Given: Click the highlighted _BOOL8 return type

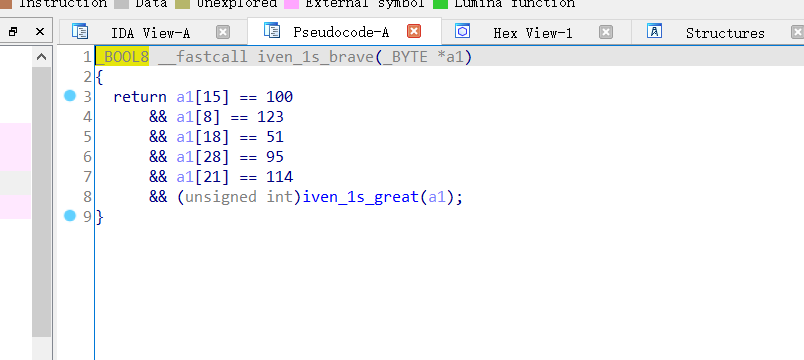Looking at the screenshot, I should click(x=122, y=57).
